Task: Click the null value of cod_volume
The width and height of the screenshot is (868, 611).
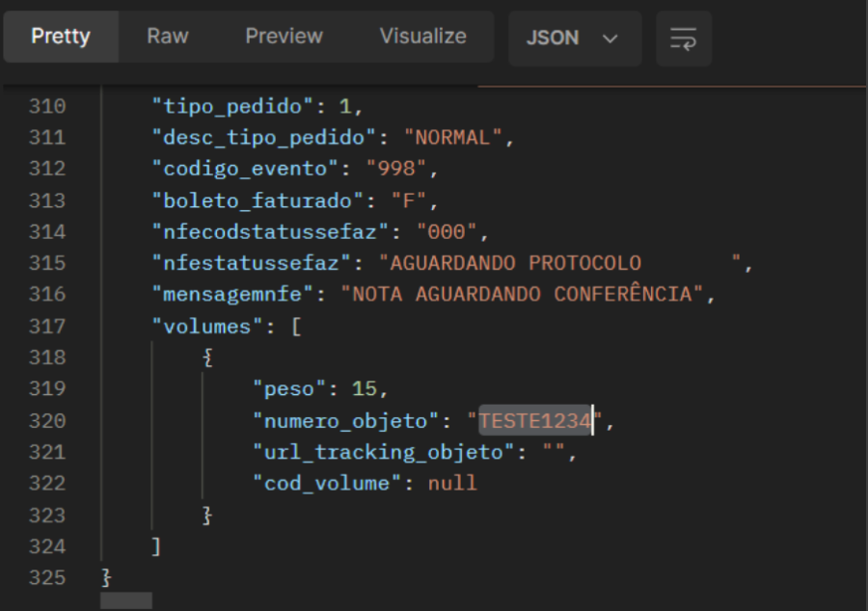Action: pyautogui.click(x=453, y=483)
